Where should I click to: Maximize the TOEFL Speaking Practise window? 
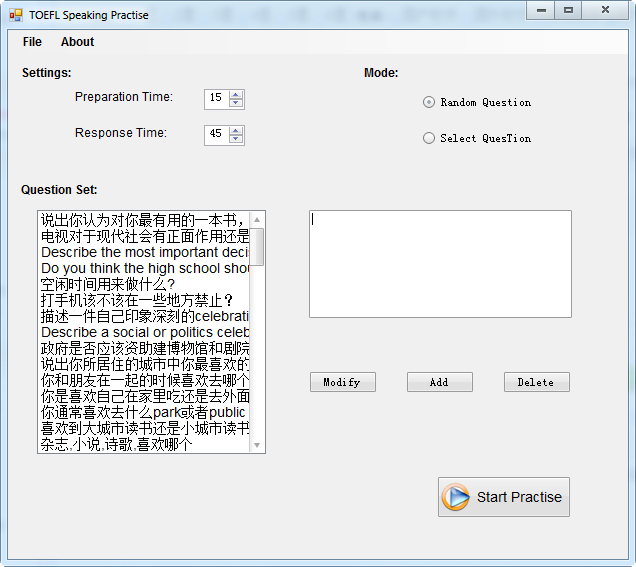568,10
